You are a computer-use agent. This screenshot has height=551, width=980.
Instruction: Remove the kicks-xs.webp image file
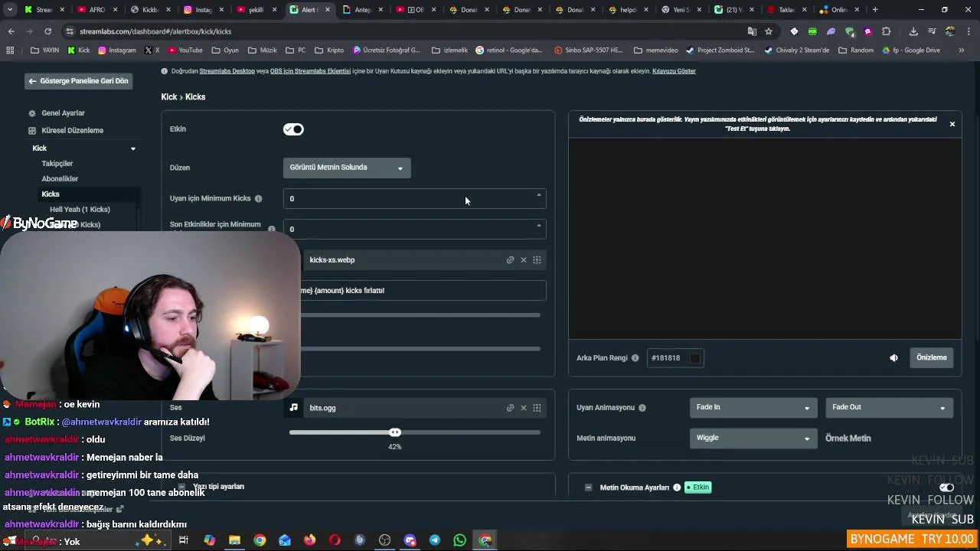524,260
